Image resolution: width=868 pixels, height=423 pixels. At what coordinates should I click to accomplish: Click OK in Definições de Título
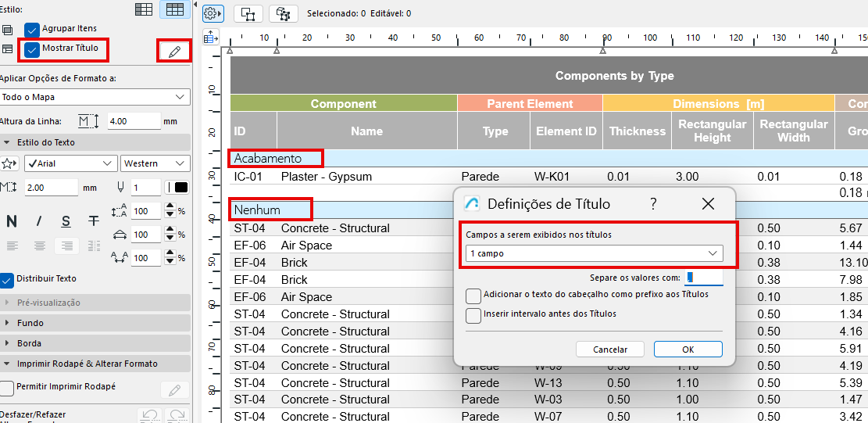click(688, 350)
